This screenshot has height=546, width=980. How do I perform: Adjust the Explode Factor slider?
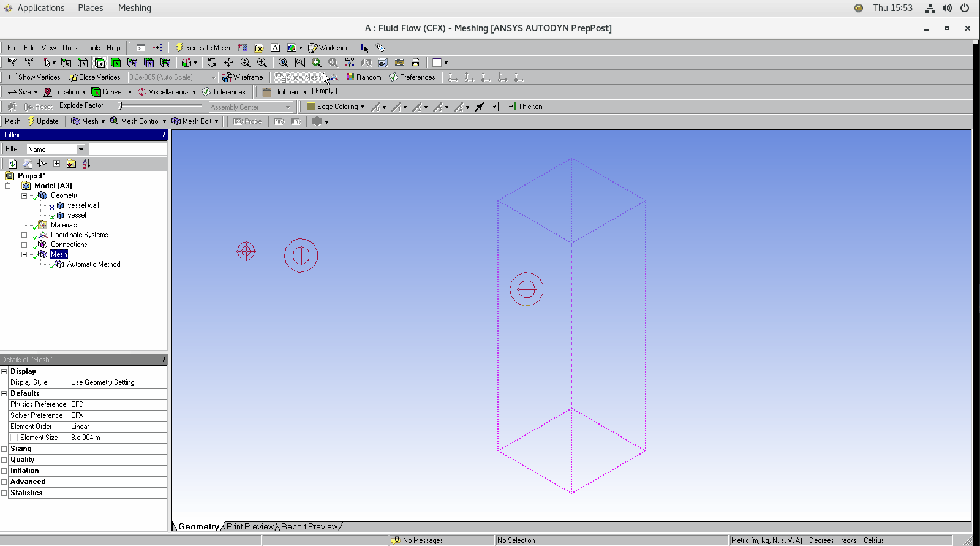(x=121, y=106)
